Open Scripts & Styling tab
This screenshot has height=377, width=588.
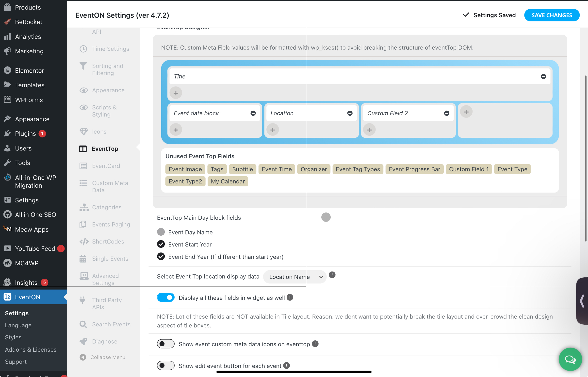pyautogui.click(x=104, y=111)
